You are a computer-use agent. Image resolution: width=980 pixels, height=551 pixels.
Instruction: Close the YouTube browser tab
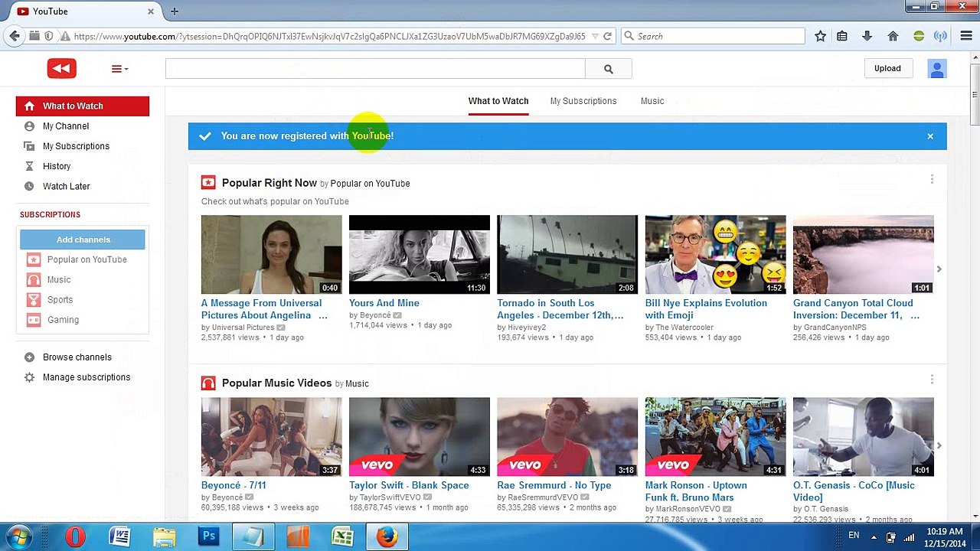coord(151,11)
